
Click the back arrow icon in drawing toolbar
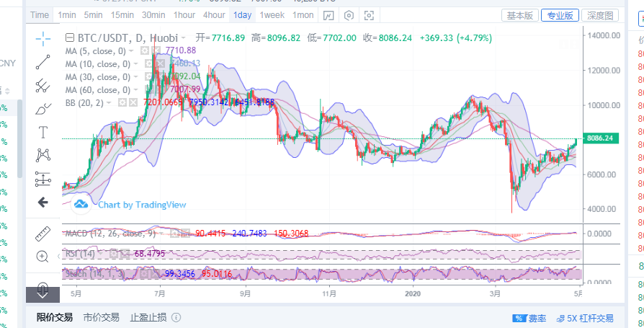point(43,203)
